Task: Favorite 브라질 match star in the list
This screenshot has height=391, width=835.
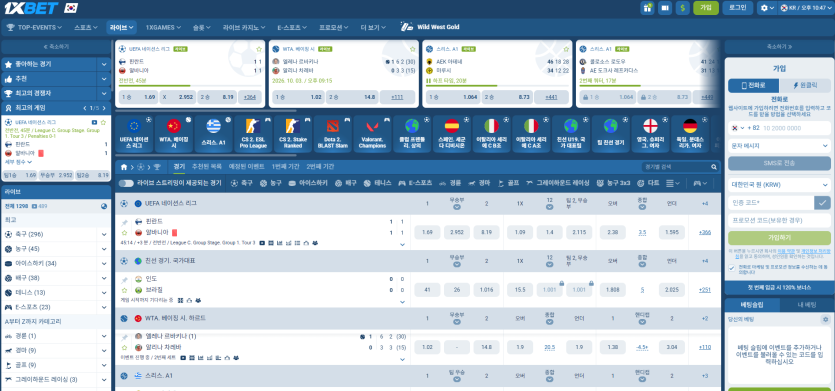Action: click(124, 290)
